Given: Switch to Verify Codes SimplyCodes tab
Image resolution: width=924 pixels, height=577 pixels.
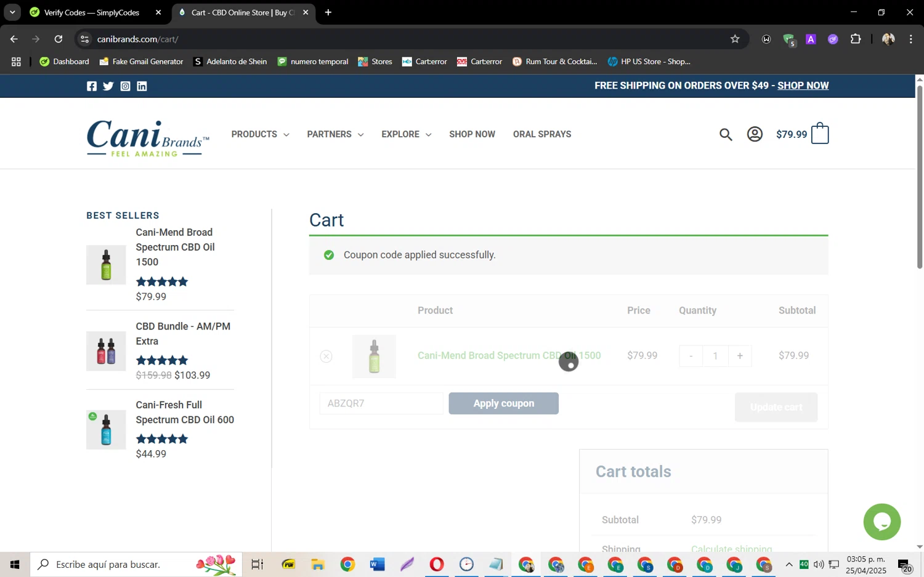Looking at the screenshot, I should coord(91,12).
